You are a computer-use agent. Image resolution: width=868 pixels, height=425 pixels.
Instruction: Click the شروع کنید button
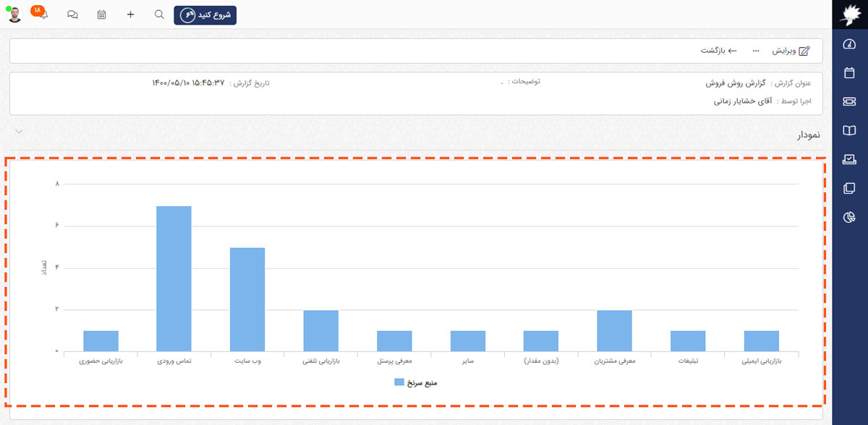click(205, 14)
